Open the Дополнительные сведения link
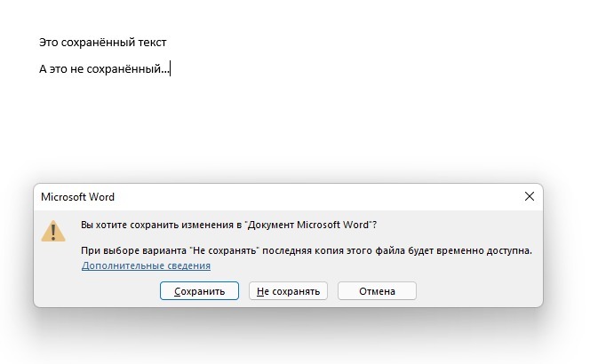The image size is (590, 364). click(x=147, y=265)
